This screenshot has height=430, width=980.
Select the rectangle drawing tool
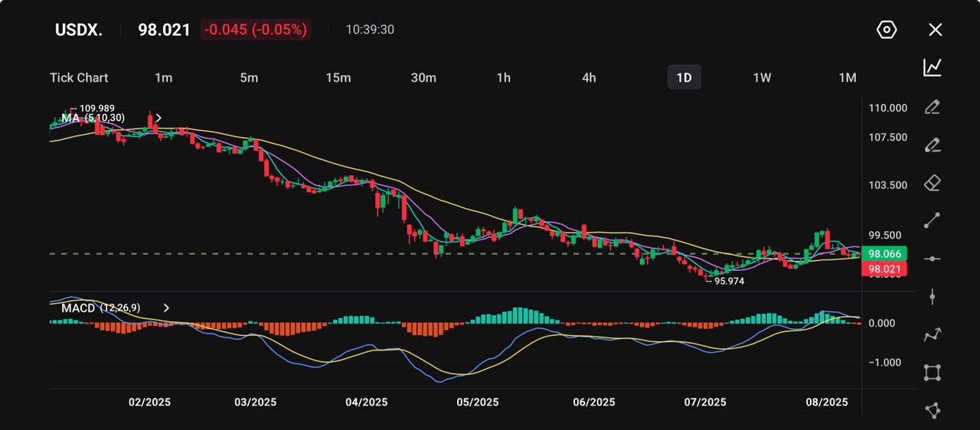click(x=932, y=373)
